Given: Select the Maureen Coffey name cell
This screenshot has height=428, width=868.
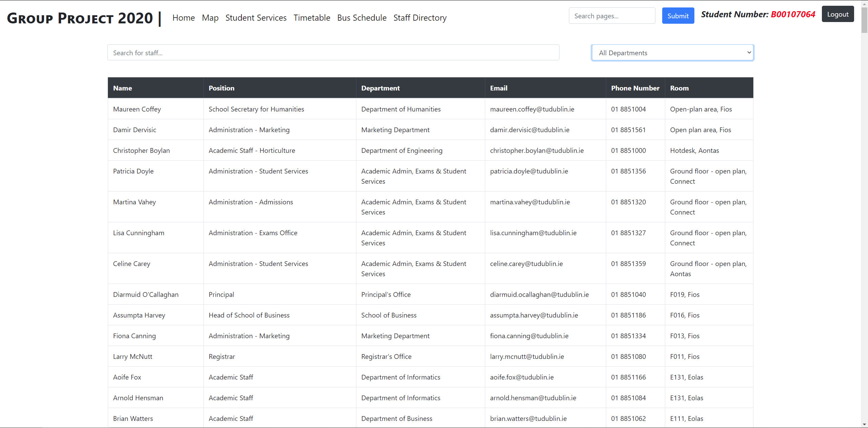Looking at the screenshot, I should coord(156,109).
